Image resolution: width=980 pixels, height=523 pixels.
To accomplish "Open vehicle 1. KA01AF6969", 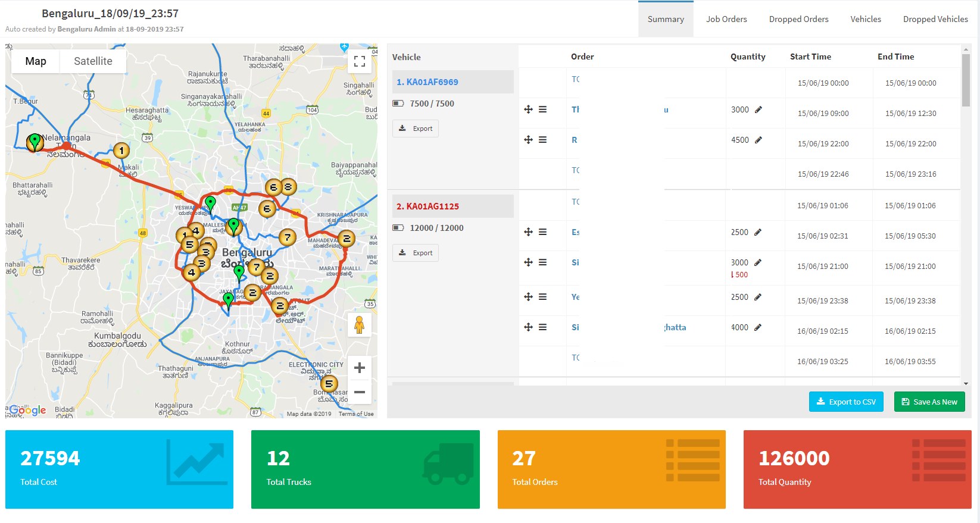I will pos(427,82).
